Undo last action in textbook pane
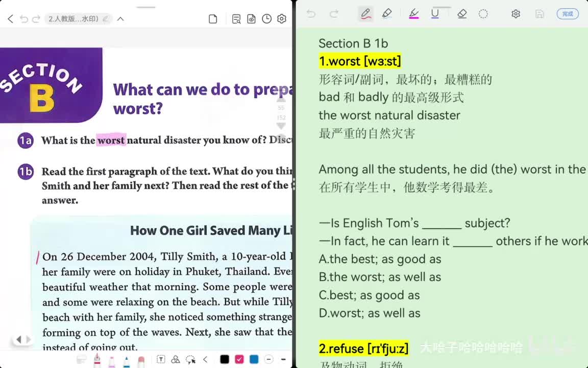 [x=24, y=19]
